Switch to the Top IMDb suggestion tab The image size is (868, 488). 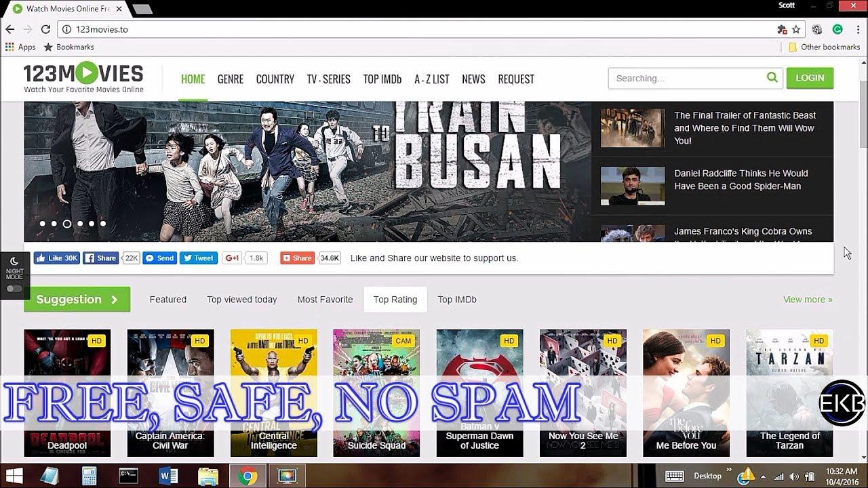(457, 299)
